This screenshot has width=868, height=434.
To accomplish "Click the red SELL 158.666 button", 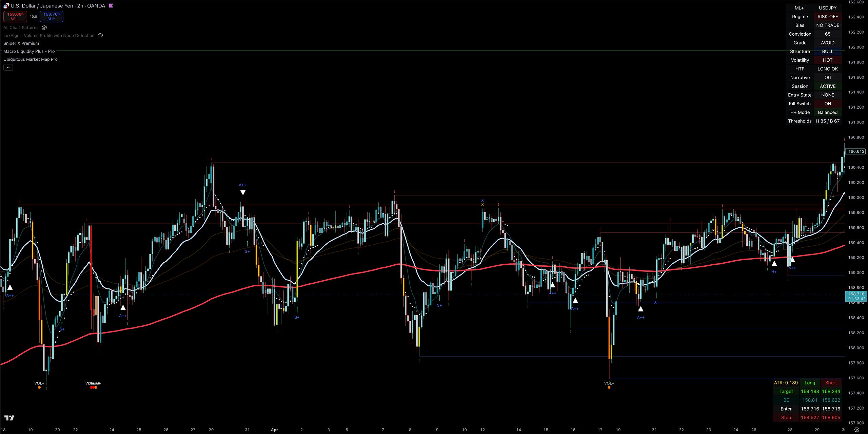I will point(15,16).
